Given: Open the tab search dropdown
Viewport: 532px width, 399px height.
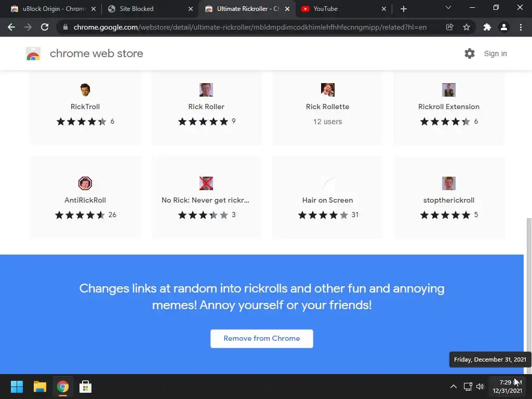Looking at the screenshot, I should click(448, 7).
